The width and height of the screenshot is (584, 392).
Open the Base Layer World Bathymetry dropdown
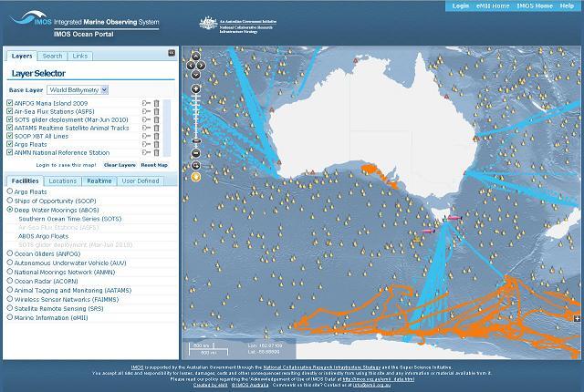coord(78,89)
